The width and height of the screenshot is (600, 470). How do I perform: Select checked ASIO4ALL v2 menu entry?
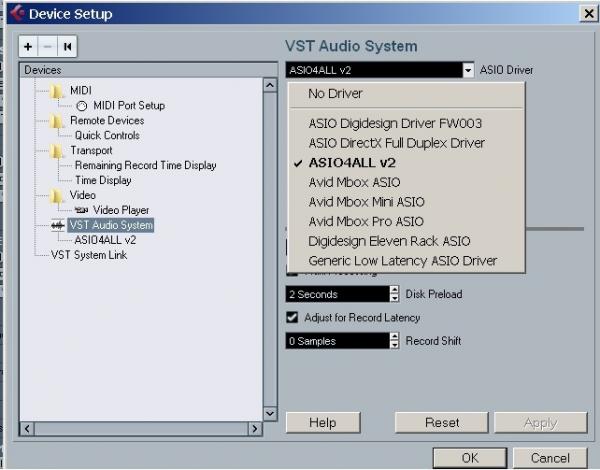tap(406, 163)
